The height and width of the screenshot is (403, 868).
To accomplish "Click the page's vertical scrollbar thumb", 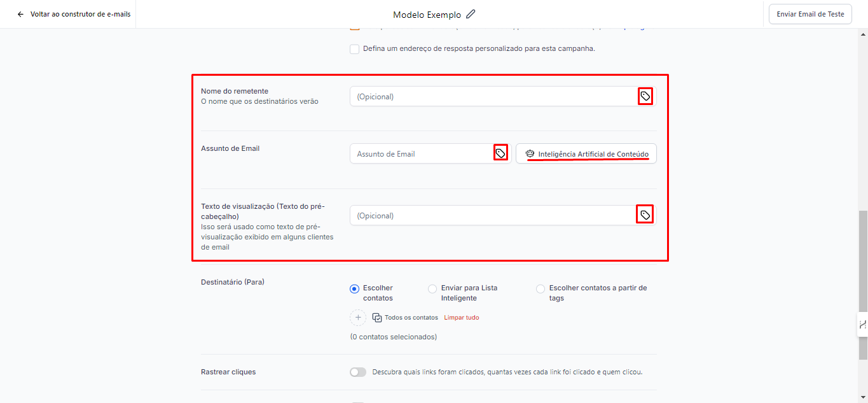I will (863, 267).
